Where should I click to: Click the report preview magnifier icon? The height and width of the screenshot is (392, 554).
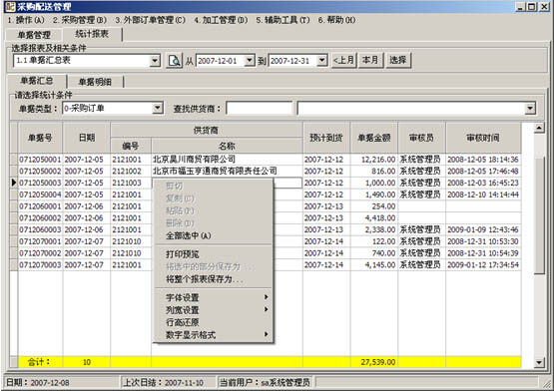tap(174, 61)
